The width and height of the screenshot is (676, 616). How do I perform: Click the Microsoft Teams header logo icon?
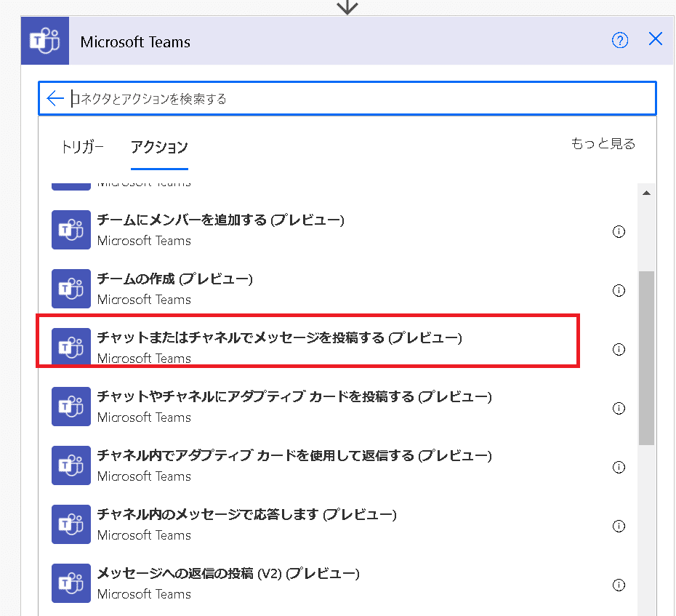45,41
